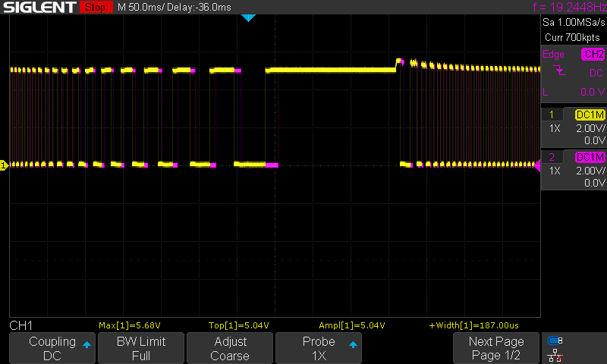Click the network disconnected status icon
The image size is (607, 364).
pyautogui.click(x=555, y=355)
